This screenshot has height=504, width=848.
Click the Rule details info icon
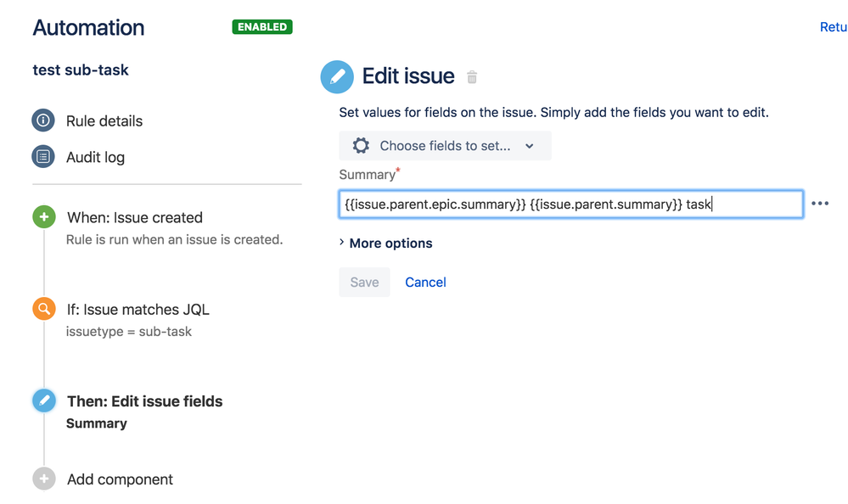click(43, 120)
